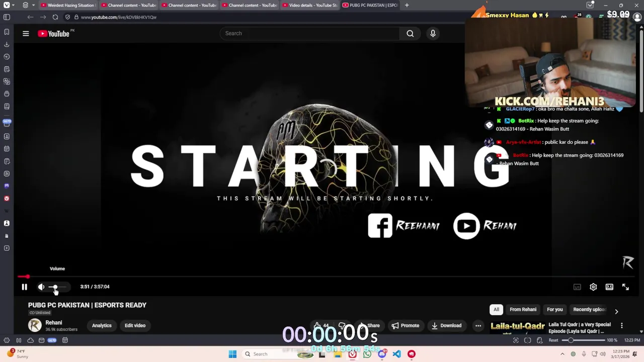Open Vivaldi settings from status bar gear
This screenshot has height=362, width=644.
click(7, 340)
